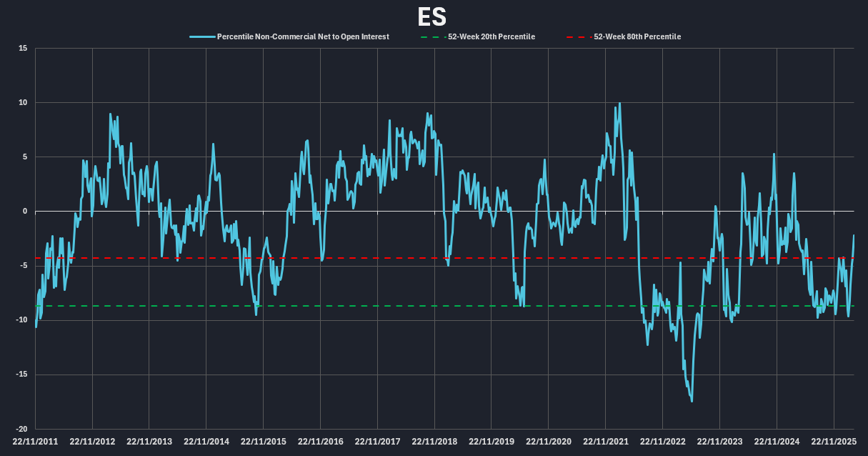Click the x-axis date 22/11/2018

coord(434,442)
